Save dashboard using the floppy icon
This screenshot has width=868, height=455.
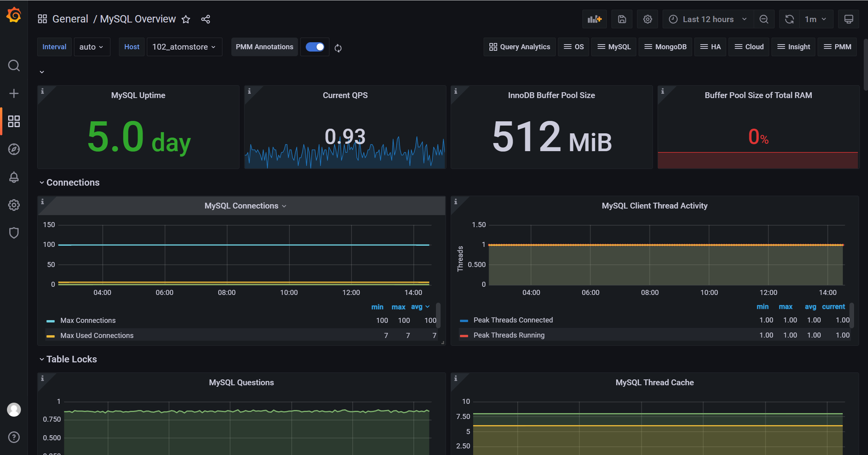[622, 19]
